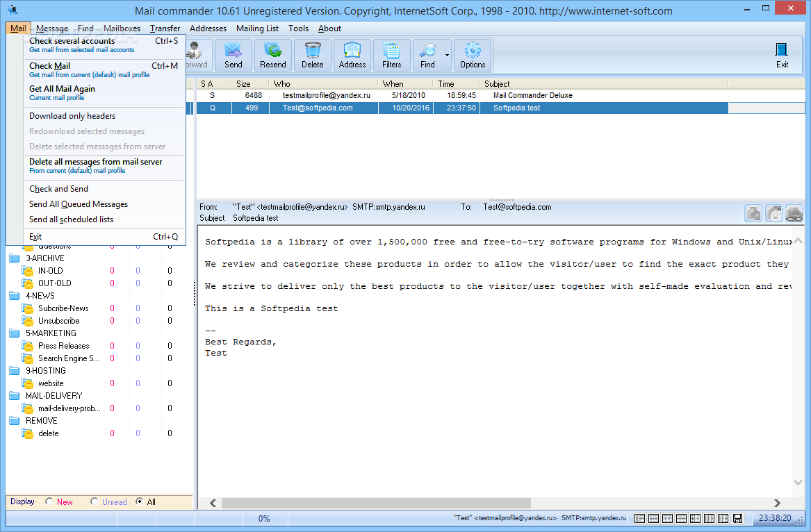Click the Resend toolbar icon
The width and height of the screenshot is (811, 532).
point(272,55)
